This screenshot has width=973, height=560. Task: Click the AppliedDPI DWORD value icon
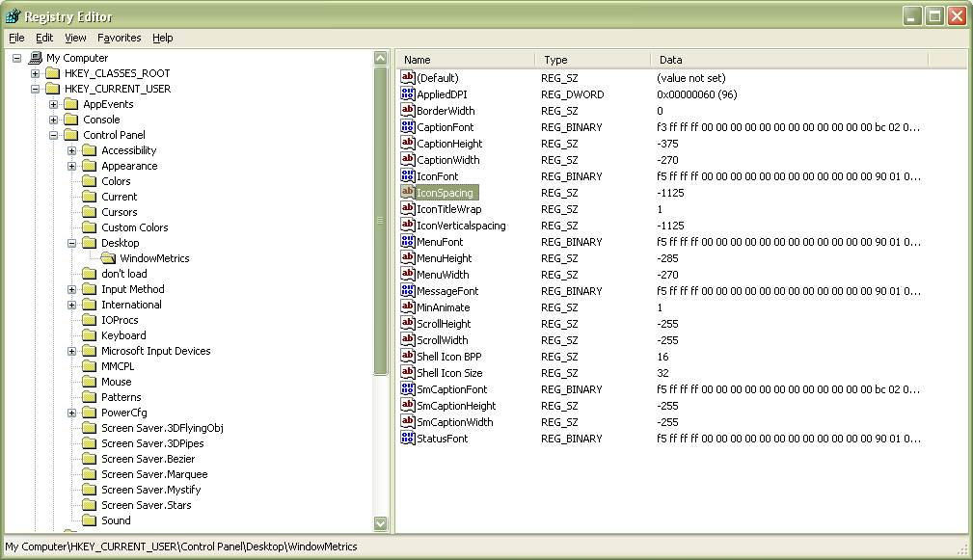[407, 94]
